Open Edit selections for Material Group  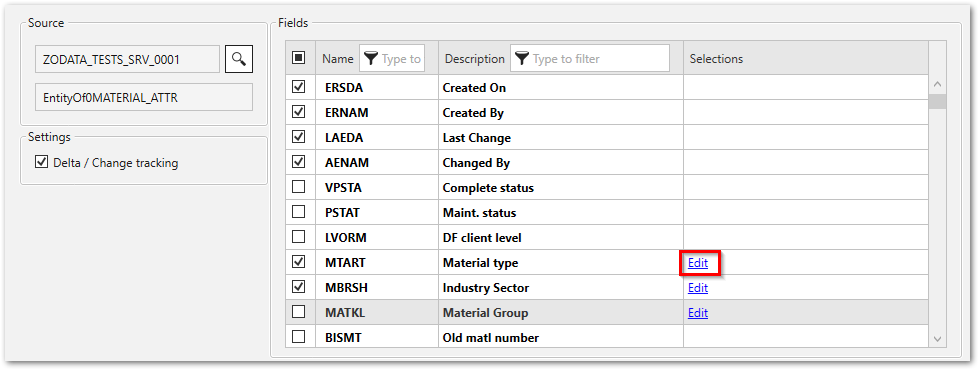pyautogui.click(x=698, y=313)
